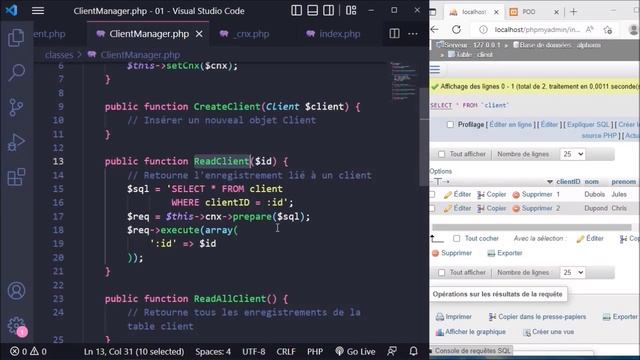Open the top Nombre de lignes dropdown
Screen dimensions: 640x360
572,154
